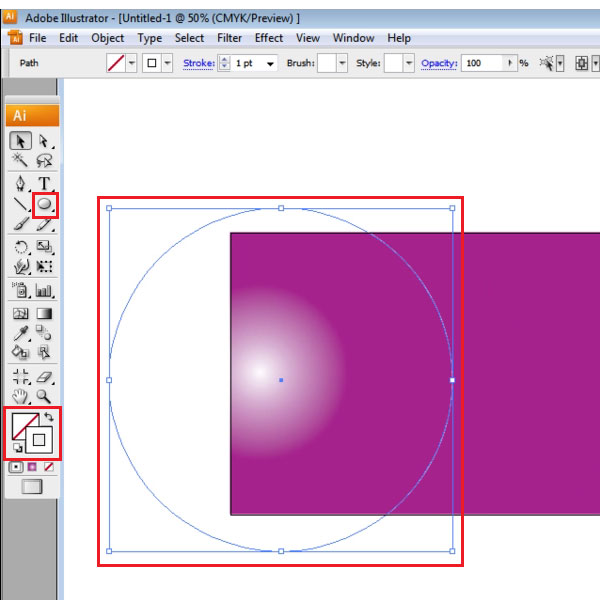This screenshot has width=600, height=600.
Task: Swap fill and stroke colors
Action: [x=49, y=416]
